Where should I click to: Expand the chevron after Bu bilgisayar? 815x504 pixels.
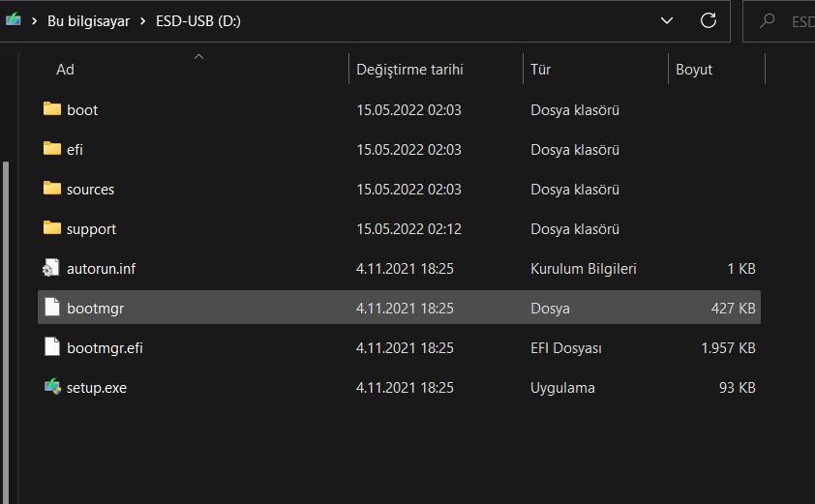point(142,21)
